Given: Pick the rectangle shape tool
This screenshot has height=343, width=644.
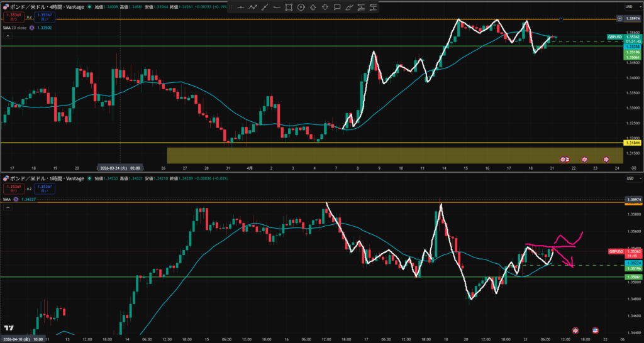Looking at the screenshot, I should point(289,8).
